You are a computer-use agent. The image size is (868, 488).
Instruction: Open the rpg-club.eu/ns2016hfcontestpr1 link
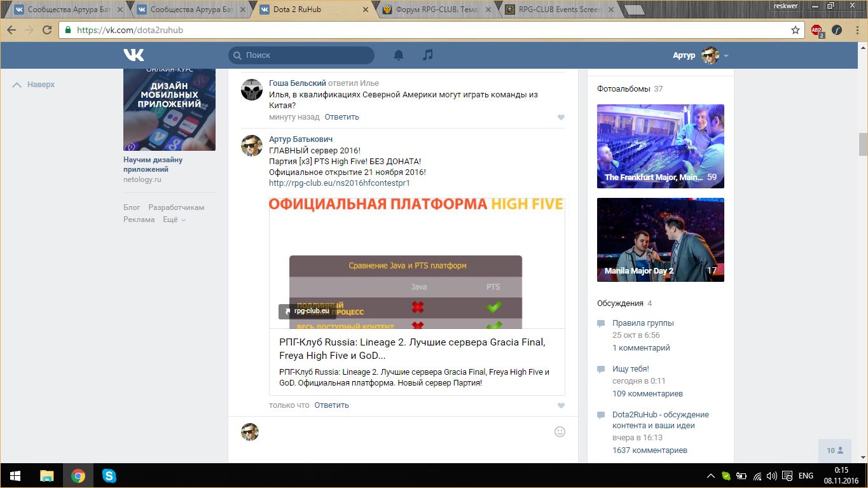point(339,183)
